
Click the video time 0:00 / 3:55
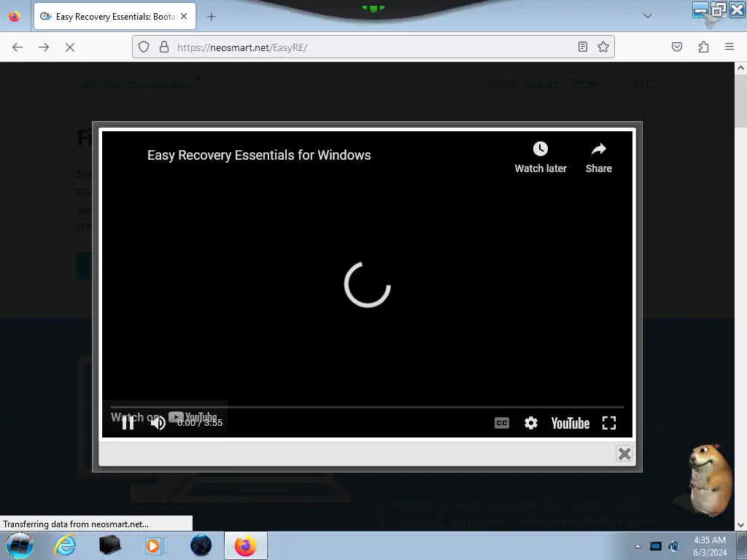[200, 422]
